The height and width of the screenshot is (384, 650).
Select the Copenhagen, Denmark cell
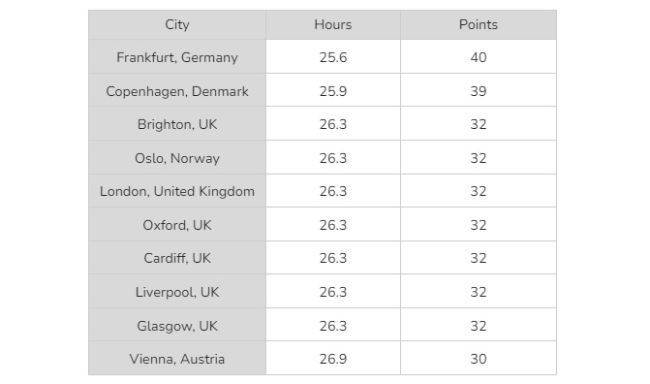(x=177, y=91)
